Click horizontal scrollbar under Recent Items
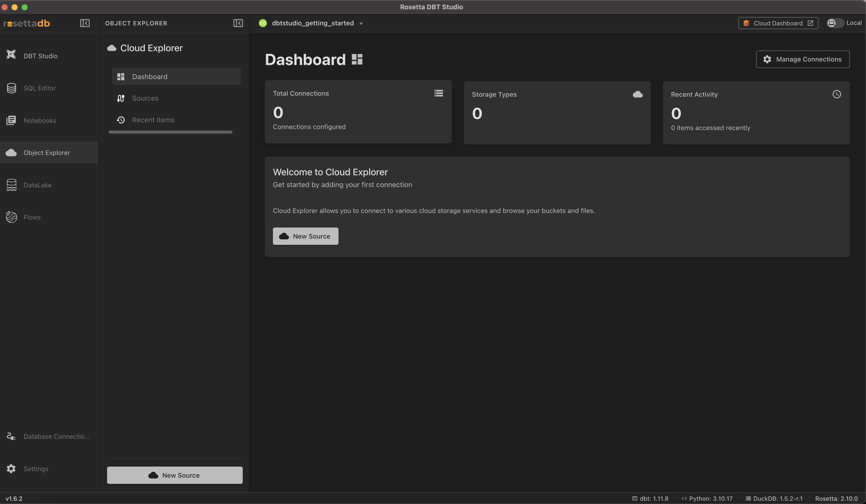866x504 pixels. 170,132
